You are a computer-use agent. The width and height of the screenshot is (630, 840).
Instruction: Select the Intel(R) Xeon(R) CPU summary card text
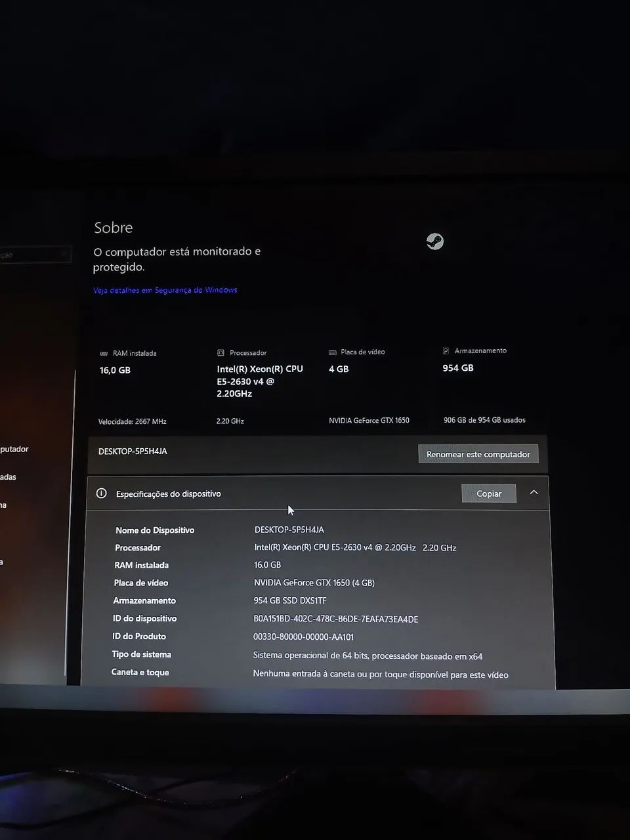pos(260,381)
